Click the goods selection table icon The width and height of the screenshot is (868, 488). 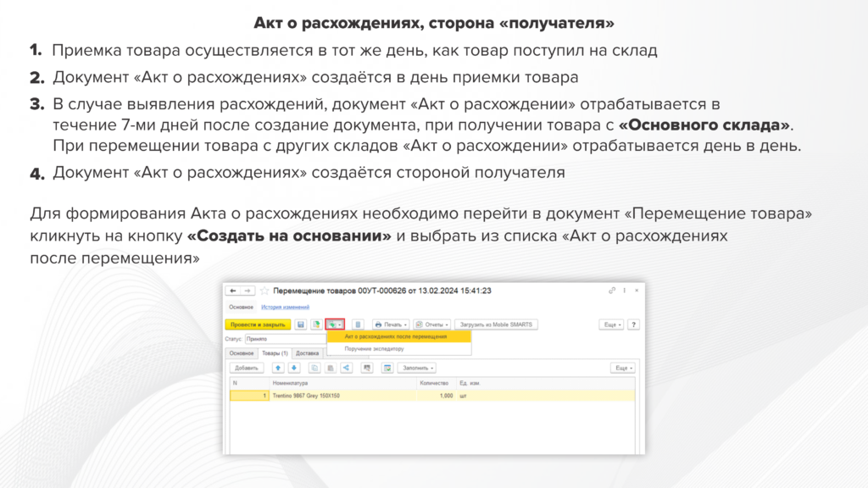pos(387,368)
